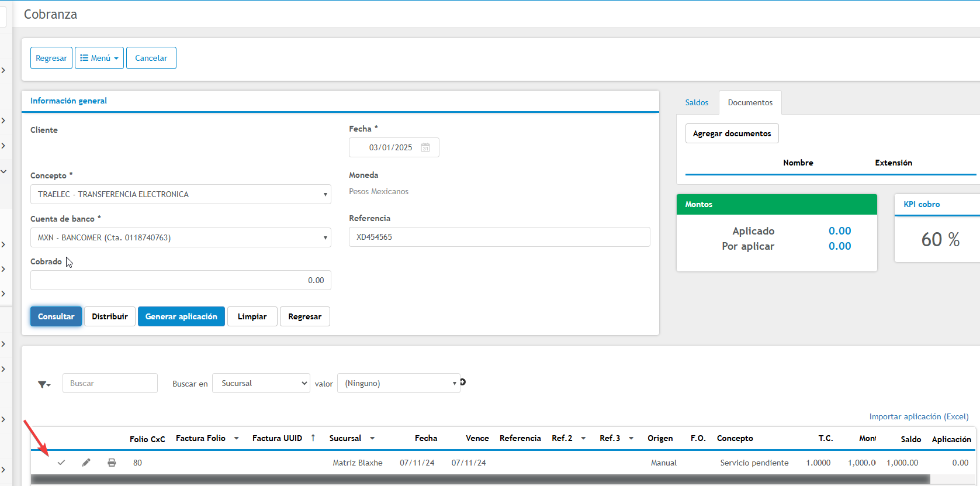The image size is (980, 486).
Task: Click the T.C. column header
Action: (x=826, y=438)
